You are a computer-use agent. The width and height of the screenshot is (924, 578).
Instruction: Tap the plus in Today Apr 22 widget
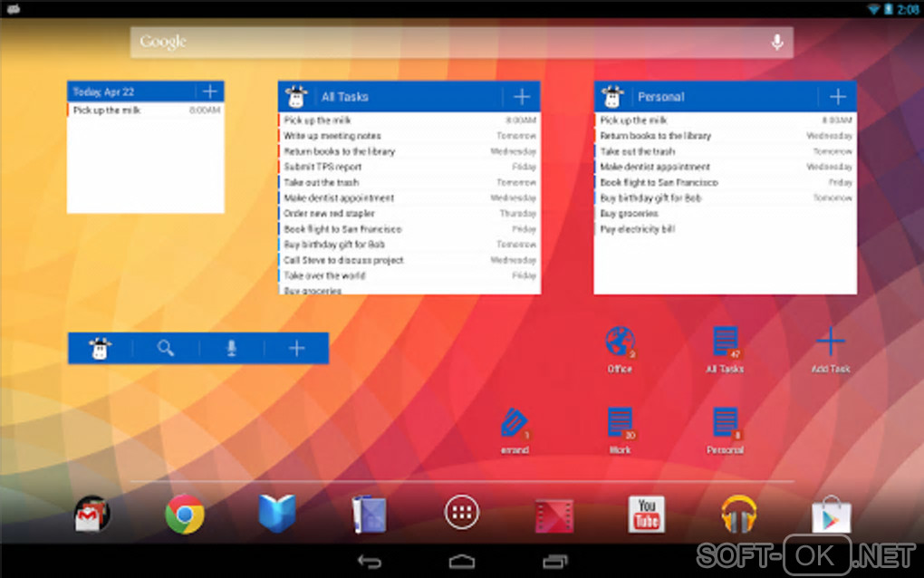click(210, 92)
